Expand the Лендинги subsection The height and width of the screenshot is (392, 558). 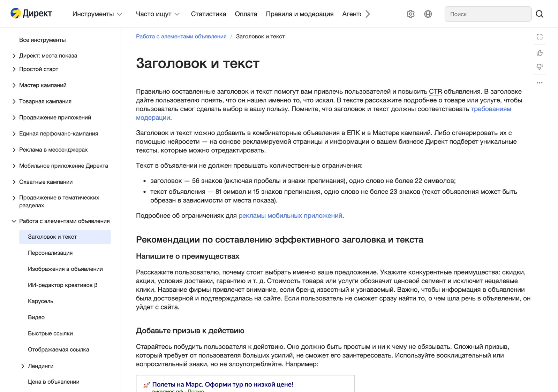pyautogui.click(x=23, y=366)
